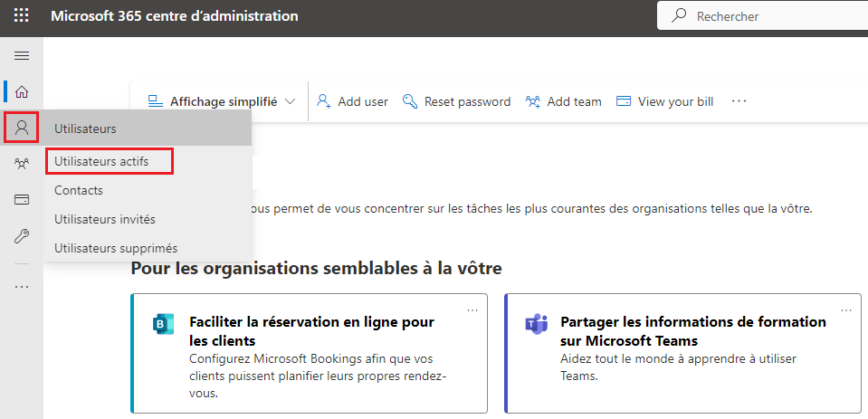Click the Add team icon
868x419 pixels.
coord(533,101)
